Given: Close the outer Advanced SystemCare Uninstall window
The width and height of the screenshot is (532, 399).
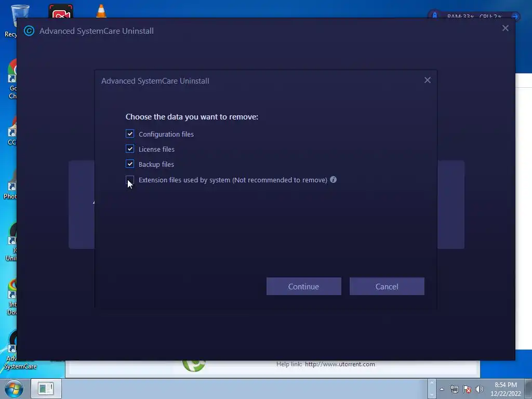Looking at the screenshot, I should pyautogui.click(x=505, y=28).
